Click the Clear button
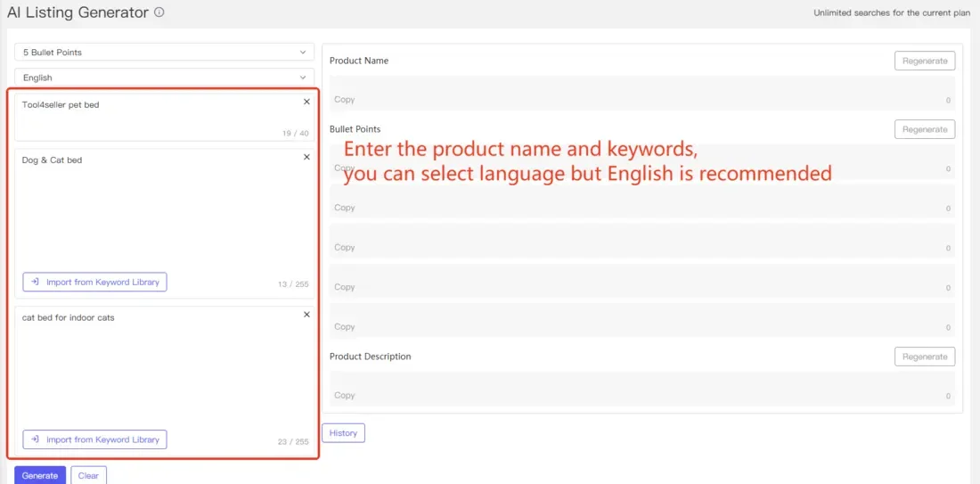 (x=88, y=475)
